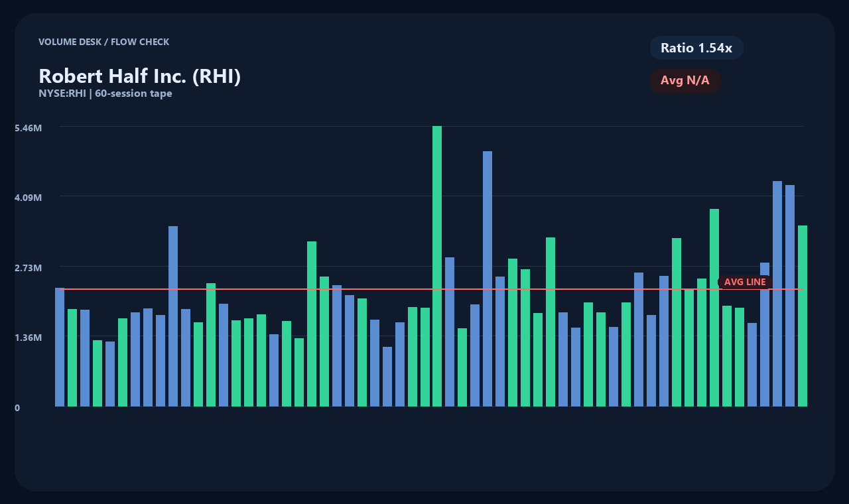Click the tallest blue volume bar

[x=488, y=279]
